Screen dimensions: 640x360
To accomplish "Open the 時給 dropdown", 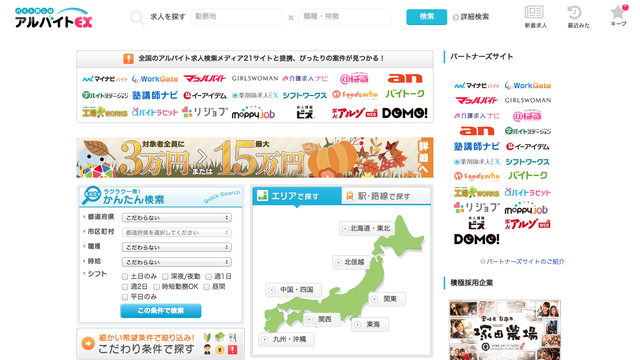I will click(x=177, y=262).
